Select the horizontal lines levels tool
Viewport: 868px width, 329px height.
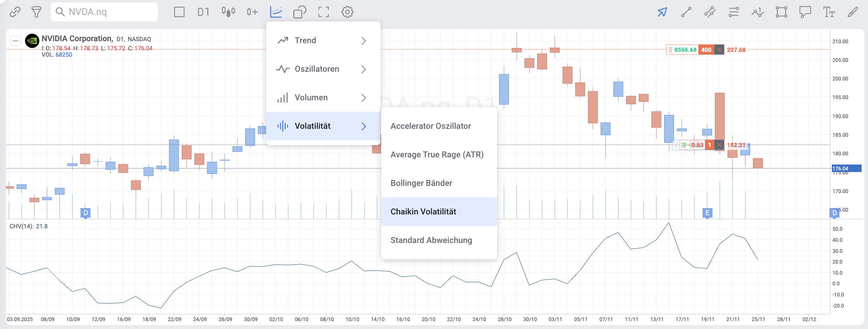tap(734, 12)
